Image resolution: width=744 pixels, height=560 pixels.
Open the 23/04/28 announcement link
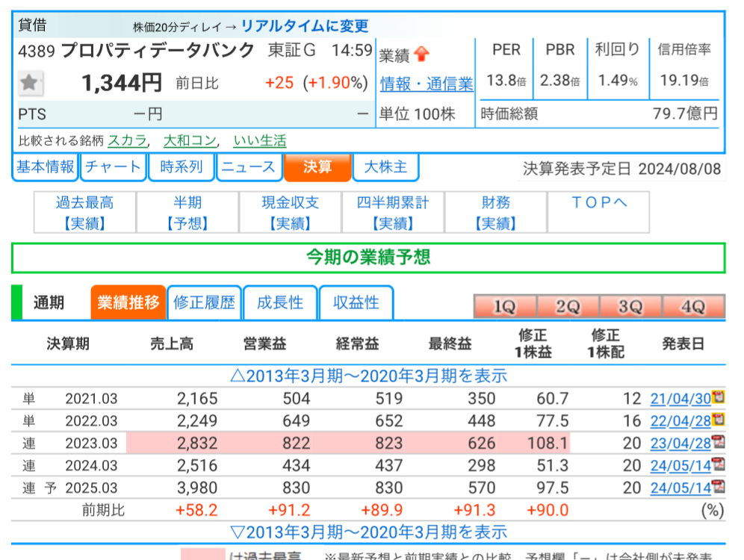681,444
